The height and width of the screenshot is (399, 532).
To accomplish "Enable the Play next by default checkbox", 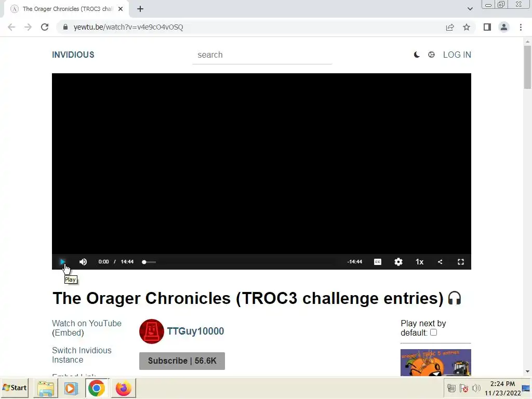I will tap(434, 332).
